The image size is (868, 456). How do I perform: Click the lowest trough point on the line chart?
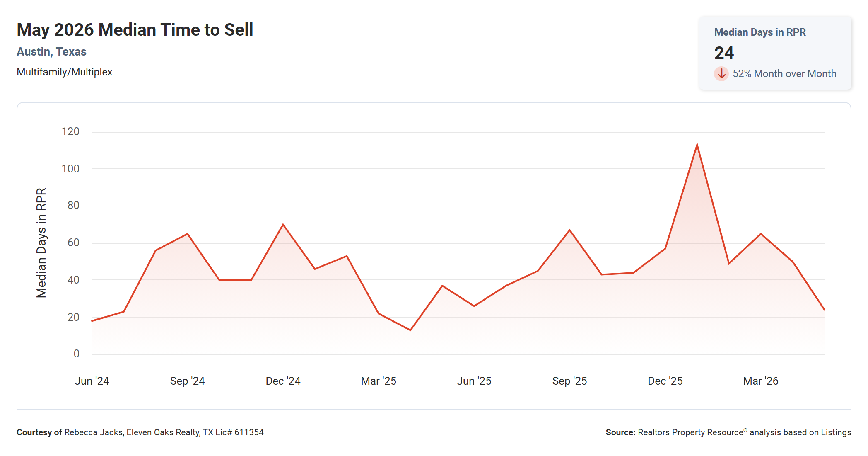[410, 330]
